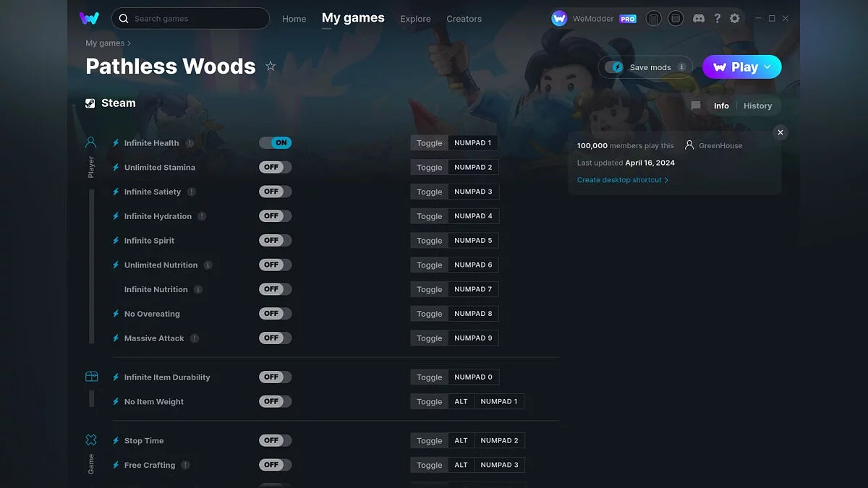Click the PRO badge
This screenshot has width=868, height=488.
[x=628, y=19]
